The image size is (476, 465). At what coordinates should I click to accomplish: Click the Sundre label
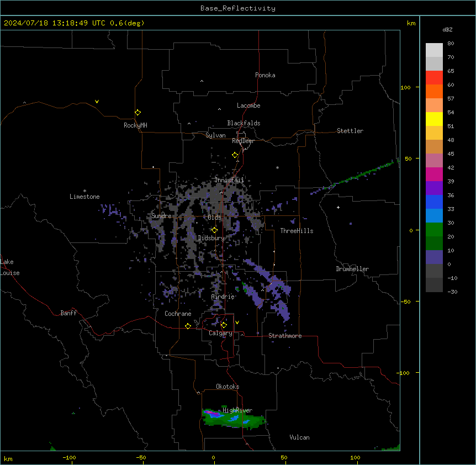161,216
